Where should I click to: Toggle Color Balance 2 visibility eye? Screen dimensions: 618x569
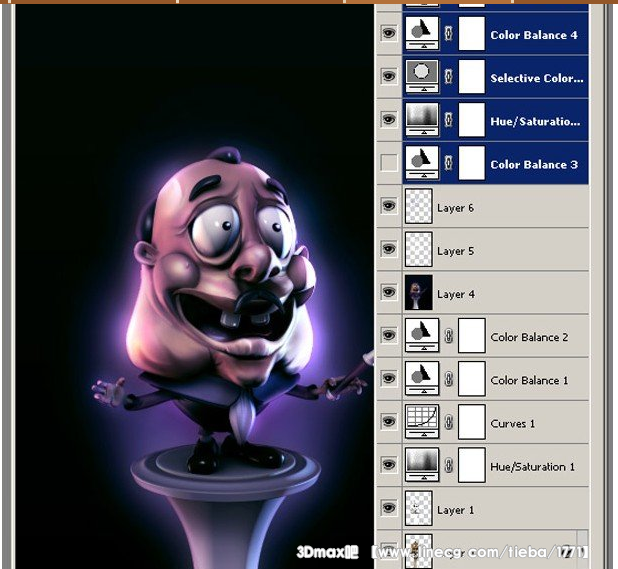coord(389,335)
